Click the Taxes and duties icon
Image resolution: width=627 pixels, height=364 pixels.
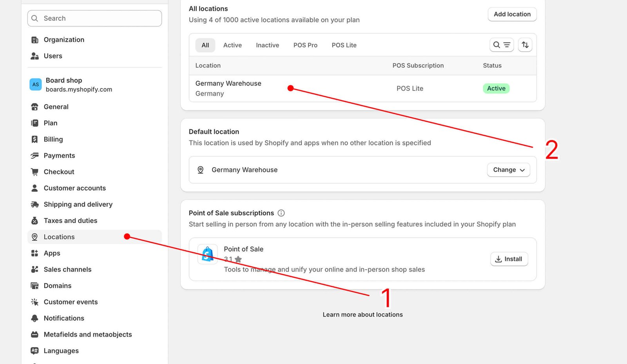[x=34, y=221]
